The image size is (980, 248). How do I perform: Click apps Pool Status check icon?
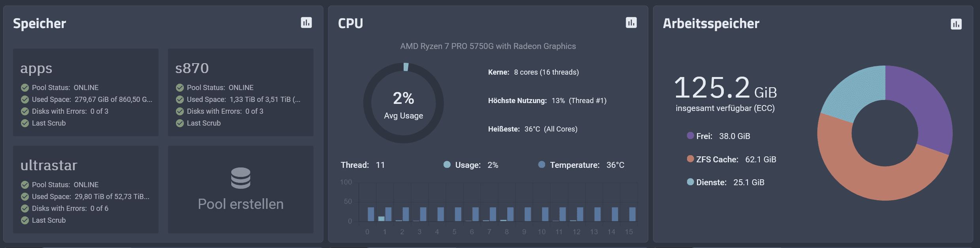tap(25, 88)
